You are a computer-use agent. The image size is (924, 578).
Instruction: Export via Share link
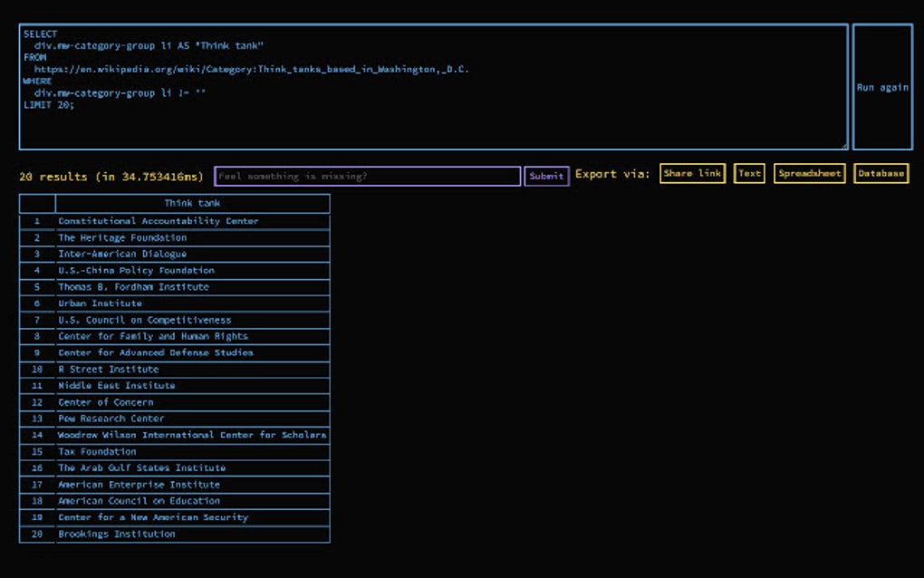692,173
